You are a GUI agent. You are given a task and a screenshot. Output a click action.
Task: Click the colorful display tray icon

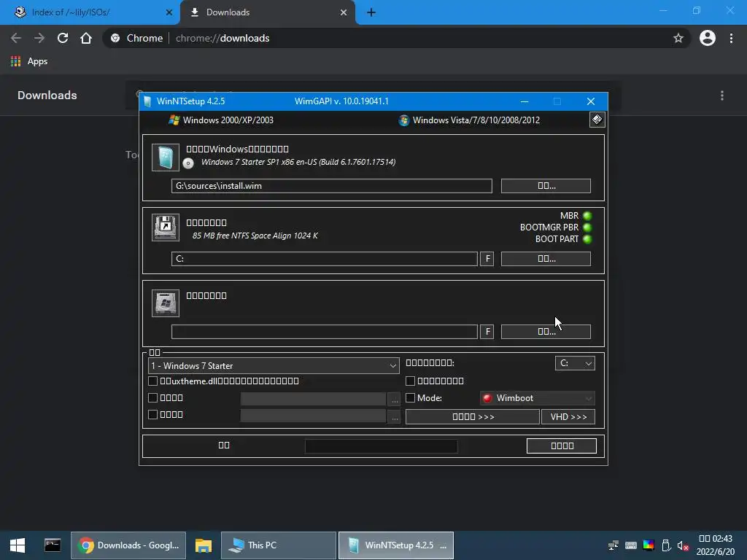point(649,545)
